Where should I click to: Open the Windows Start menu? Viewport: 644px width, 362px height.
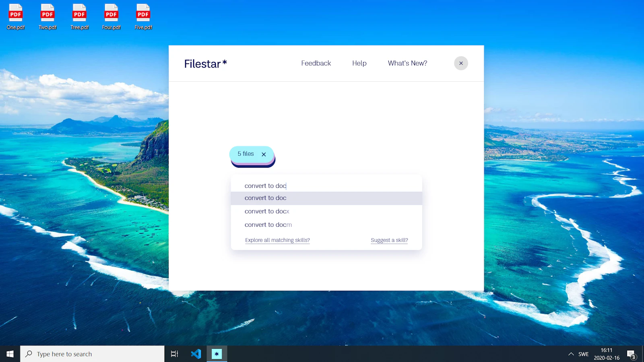[x=10, y=354]
